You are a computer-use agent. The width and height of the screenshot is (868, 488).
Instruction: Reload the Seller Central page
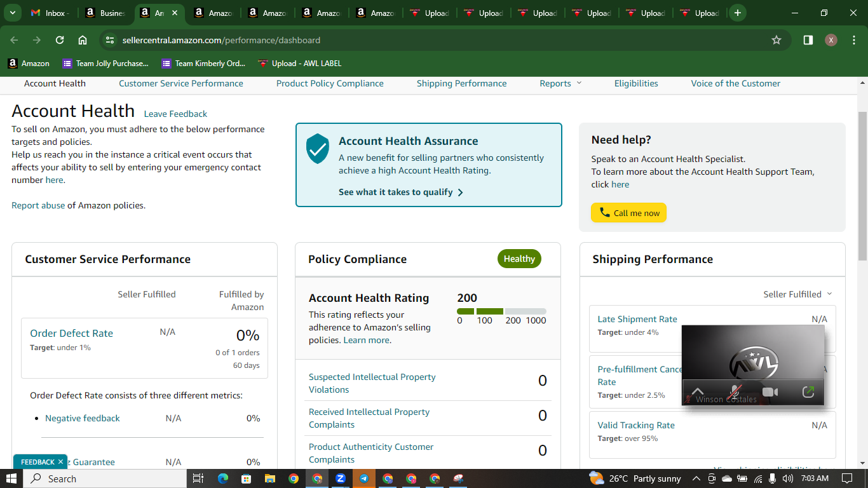pyautogui.click(x=60, y=40)
